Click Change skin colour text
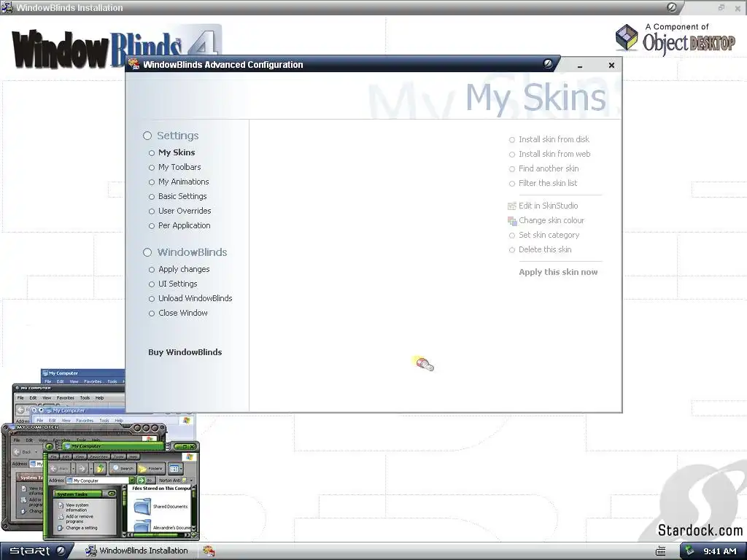The height and width of the screenshot is (560, 747). coord(551,220)
